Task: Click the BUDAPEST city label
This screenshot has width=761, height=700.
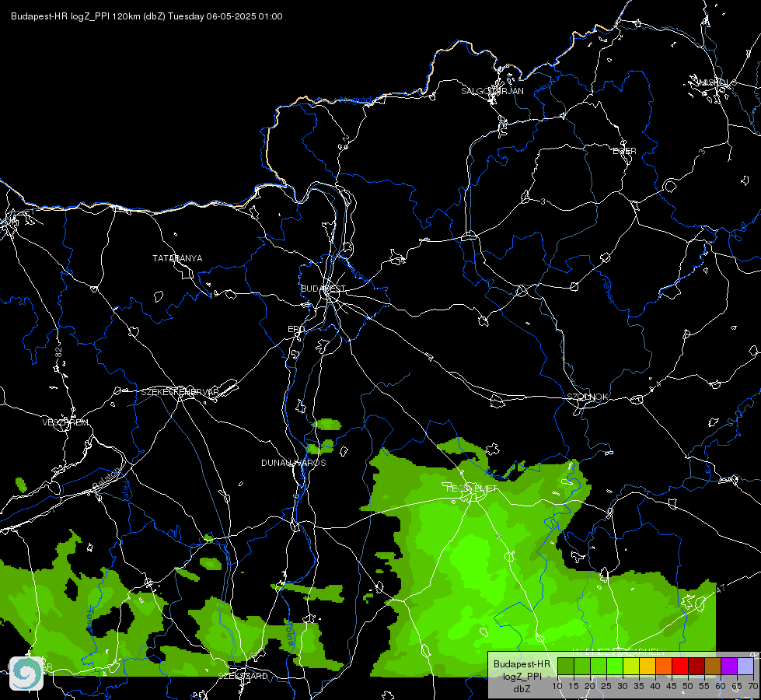Action: coord(323,289)
